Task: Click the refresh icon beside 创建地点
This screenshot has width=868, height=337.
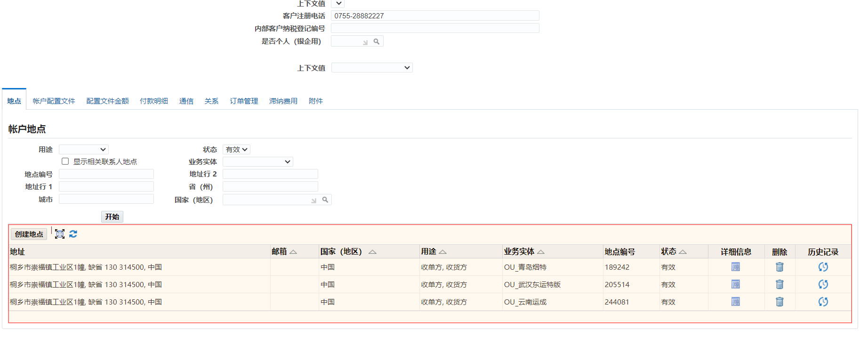Action: point(73,234)
